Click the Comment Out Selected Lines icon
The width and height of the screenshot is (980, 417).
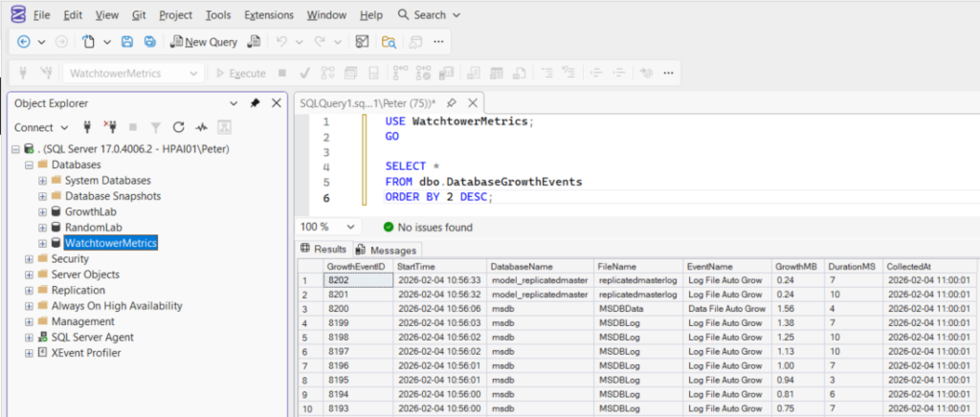546,73
